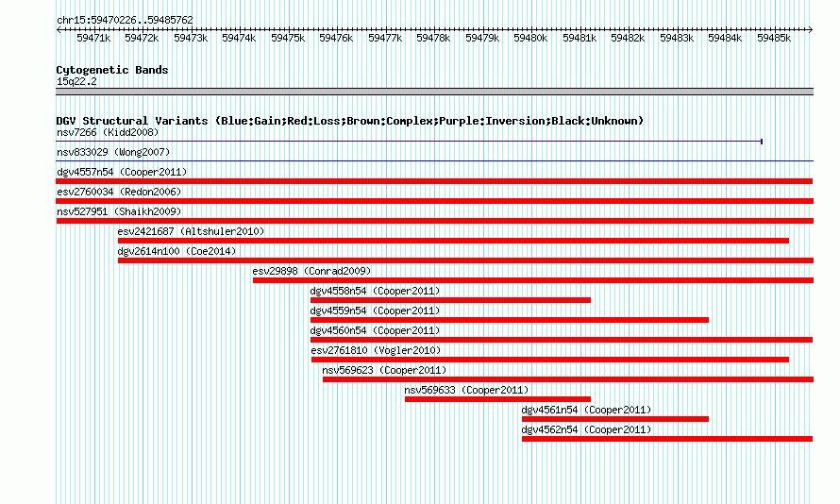840x504 pixels.
Task: Click the dgv4561n54 (Cooper2011) label
Action: [x=587, y=410]
